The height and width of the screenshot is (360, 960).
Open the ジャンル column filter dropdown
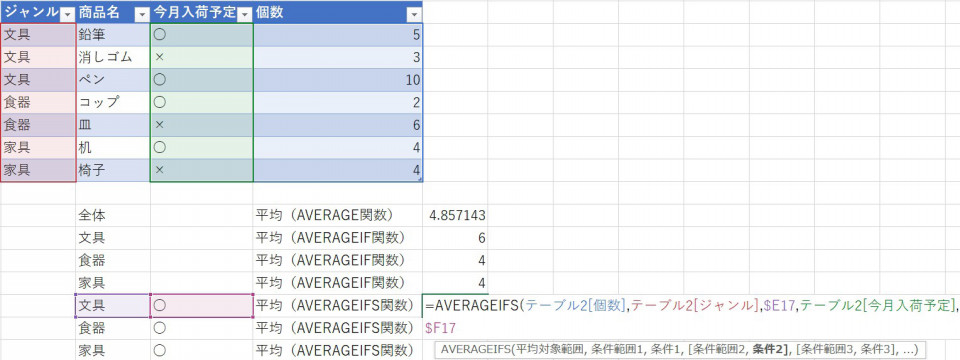pyautogui.click(x=68, y=13)
